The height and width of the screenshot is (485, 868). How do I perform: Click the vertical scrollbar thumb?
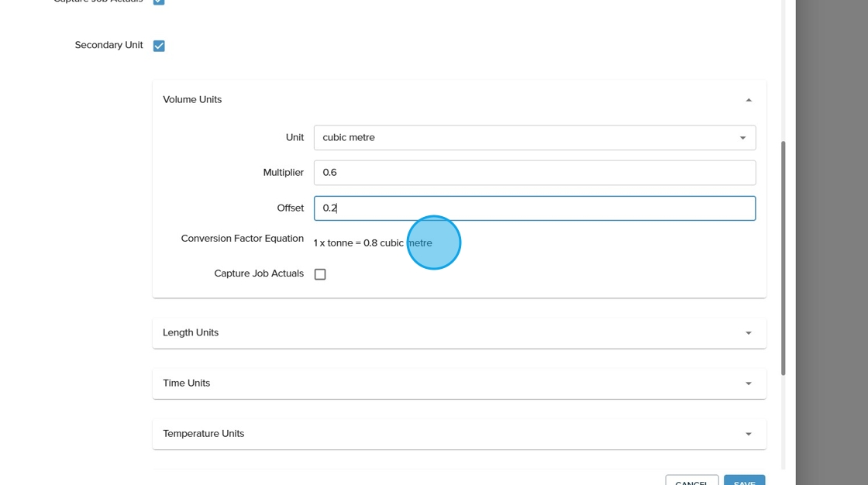pos(783,256)
